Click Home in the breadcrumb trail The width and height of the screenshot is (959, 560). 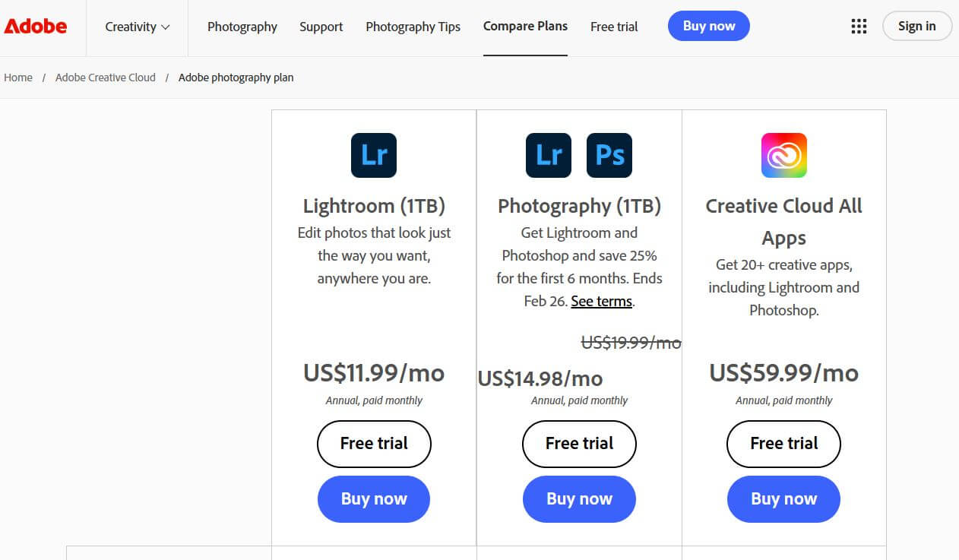pyautogui.click(x=18, y=77)
